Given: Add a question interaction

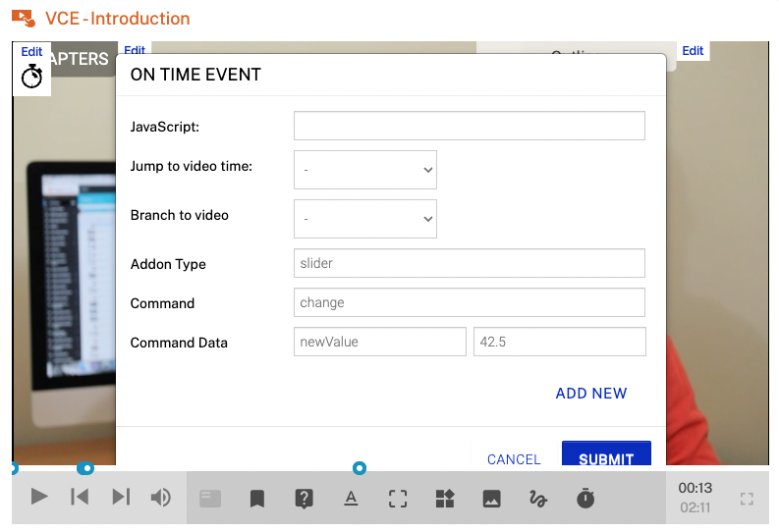Looking at the screenshot, I should (304, 499).
